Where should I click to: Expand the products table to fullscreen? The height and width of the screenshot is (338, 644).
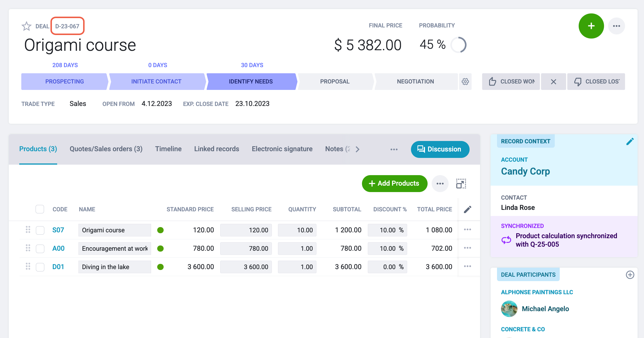pyautogui.click(x=461, y=184)
